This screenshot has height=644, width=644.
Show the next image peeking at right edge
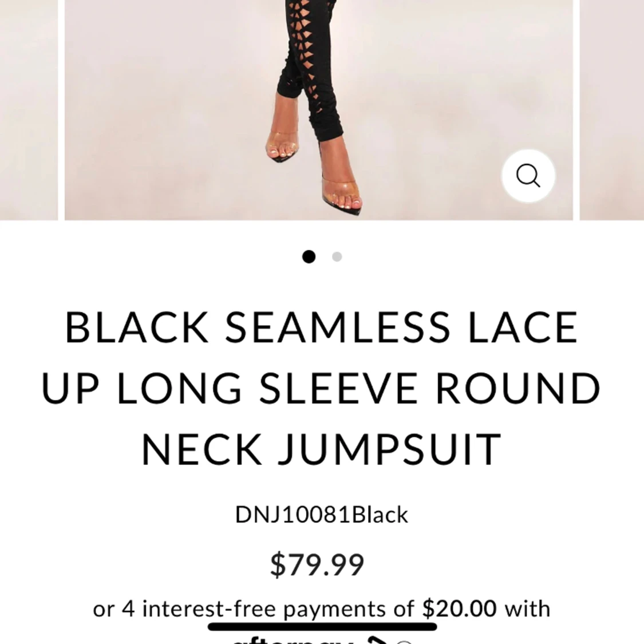(x=611, y=110)
